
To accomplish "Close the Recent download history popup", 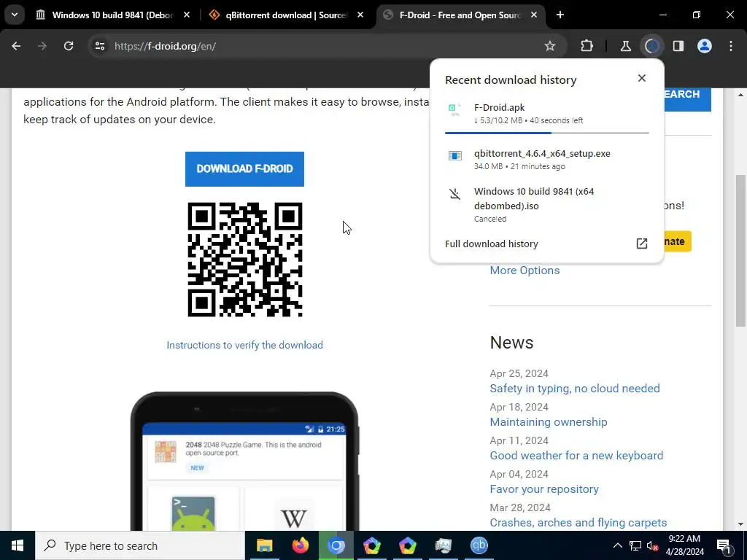I will pyautogui.click(x=642, y=78).
